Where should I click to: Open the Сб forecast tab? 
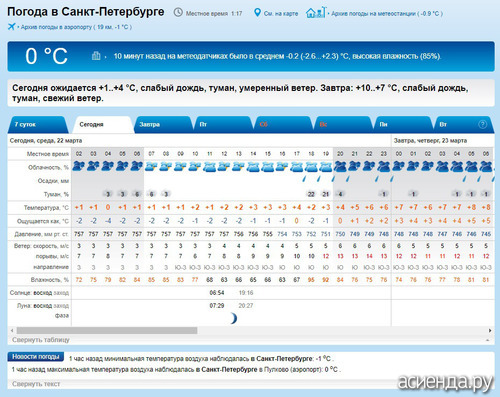click(x=283, y=124)
